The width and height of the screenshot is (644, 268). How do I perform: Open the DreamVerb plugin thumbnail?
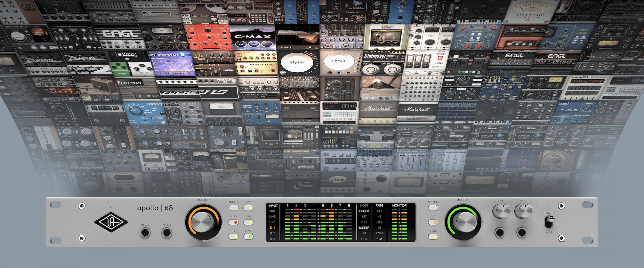point(172,64)
